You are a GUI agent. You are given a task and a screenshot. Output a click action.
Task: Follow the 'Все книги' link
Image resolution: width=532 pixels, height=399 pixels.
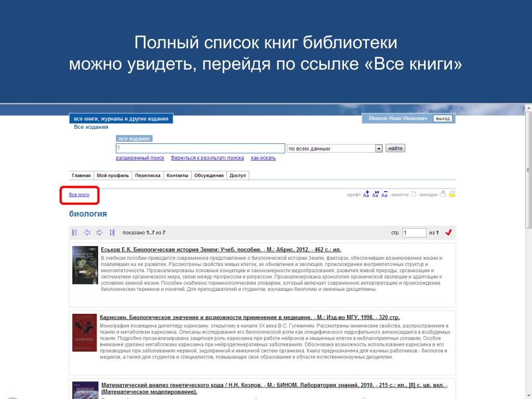click(79, 195)
